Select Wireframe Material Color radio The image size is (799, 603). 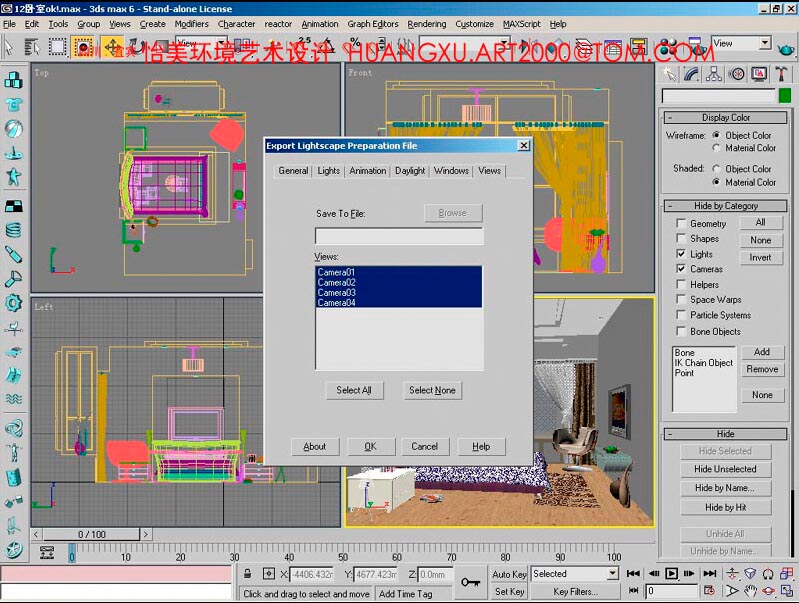click(x=716, y=148)
